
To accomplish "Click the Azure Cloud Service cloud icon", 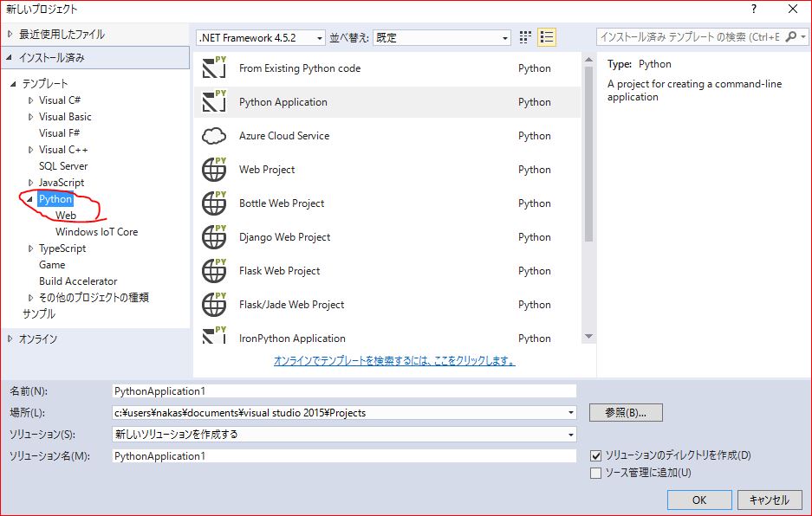I will [x=214, y=136].
